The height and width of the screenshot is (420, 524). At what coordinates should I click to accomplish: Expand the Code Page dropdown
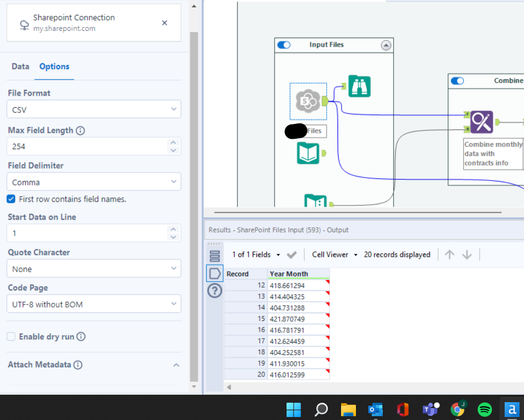tap(94, 304)
